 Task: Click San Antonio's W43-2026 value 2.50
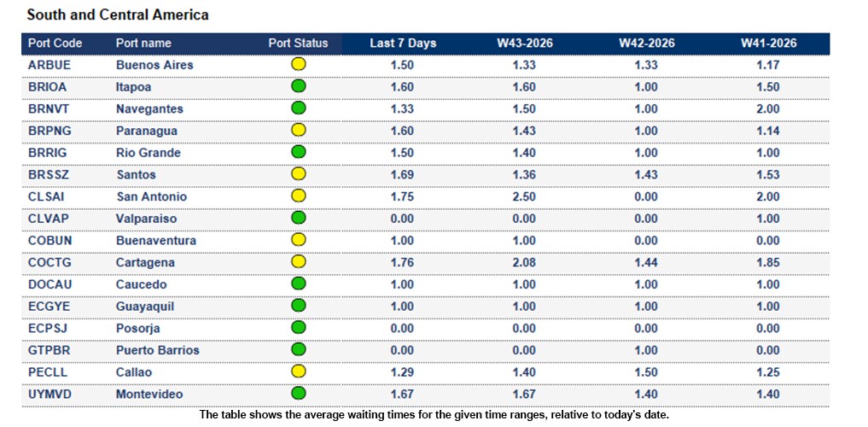525,196
